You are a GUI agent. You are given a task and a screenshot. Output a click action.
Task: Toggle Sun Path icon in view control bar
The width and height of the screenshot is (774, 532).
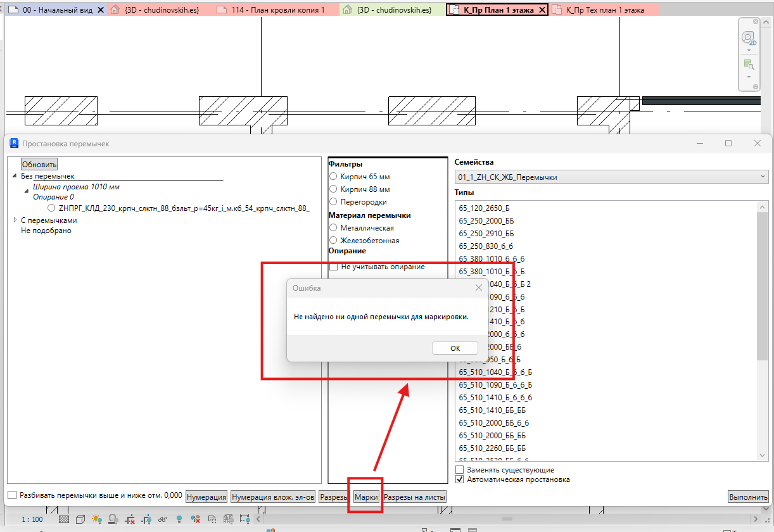tap(97, 519)
